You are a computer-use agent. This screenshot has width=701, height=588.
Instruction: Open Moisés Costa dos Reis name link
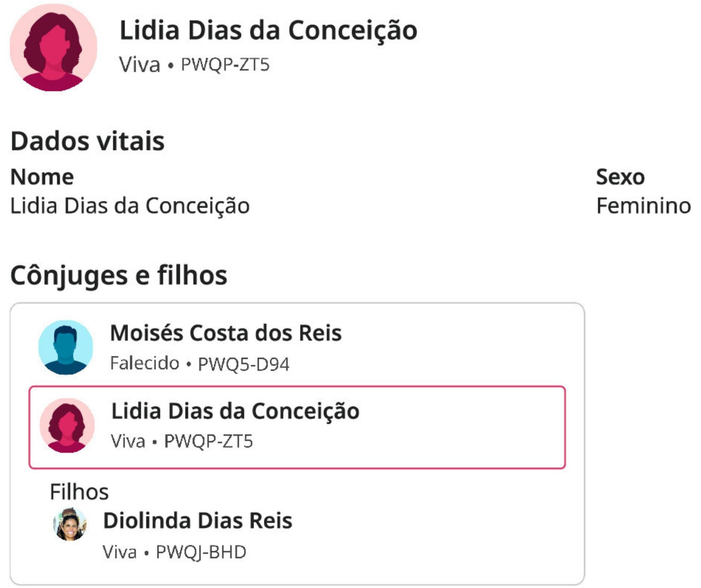tap(226, 333)
